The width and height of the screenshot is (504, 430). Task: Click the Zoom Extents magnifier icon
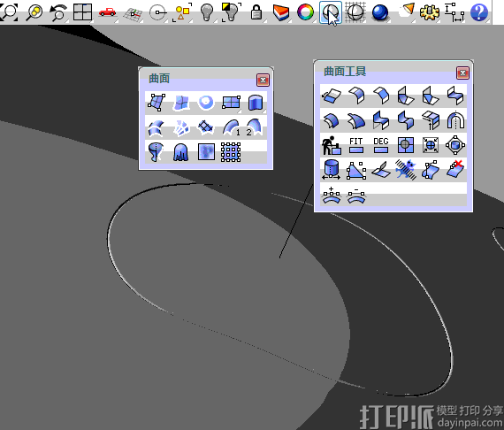9,12
